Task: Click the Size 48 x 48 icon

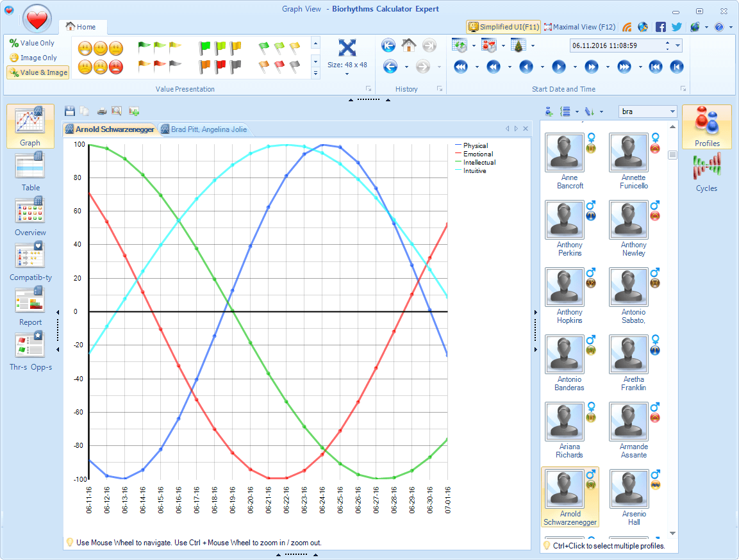Action: pyautogui.click(x=347, y=47)
